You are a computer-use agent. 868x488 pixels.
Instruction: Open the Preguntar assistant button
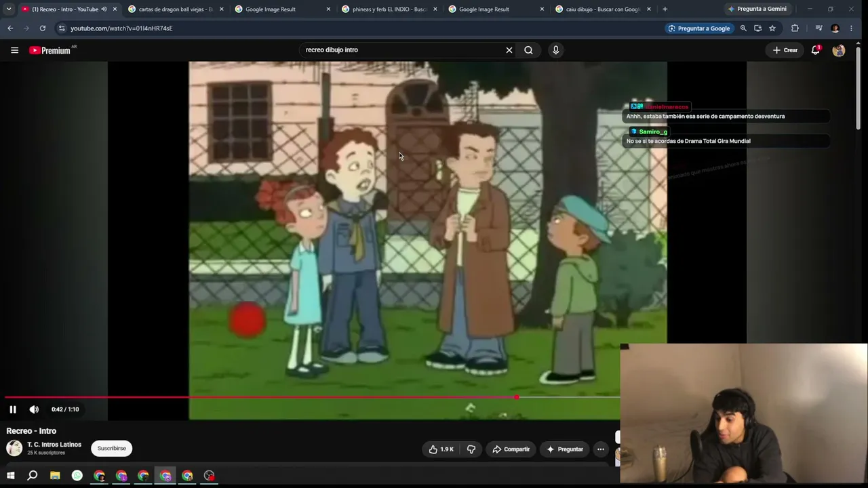pos(565,449)
